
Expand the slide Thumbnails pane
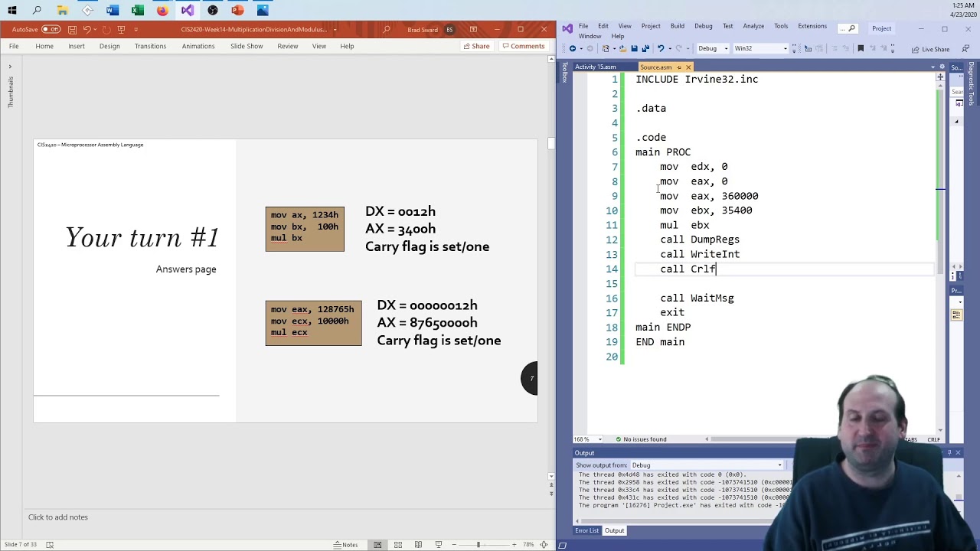(10, 67)
